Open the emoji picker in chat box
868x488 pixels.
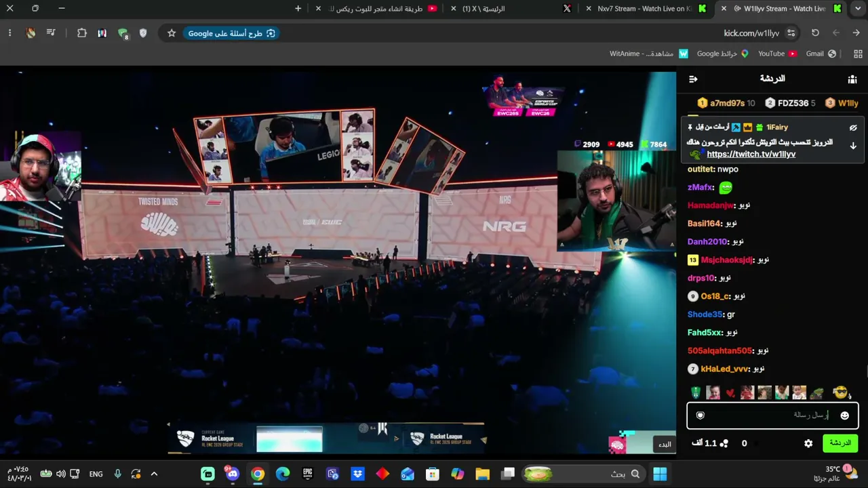pyautogui.click(x=844, y=415)
